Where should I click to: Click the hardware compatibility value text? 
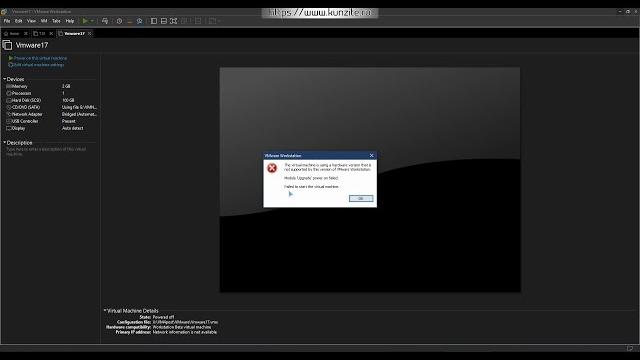click(x=182, y=327)
